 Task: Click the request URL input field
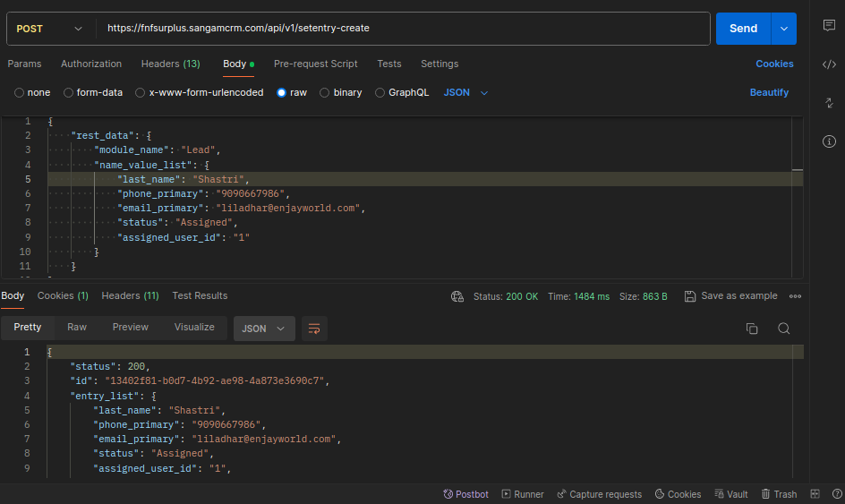tap(403, 29)
